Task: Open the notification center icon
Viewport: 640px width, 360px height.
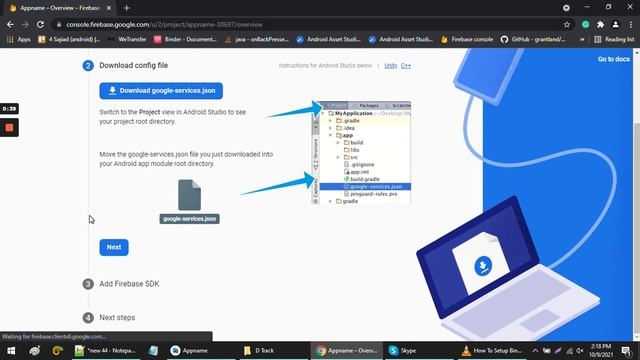Action: (x=626, y=351)
